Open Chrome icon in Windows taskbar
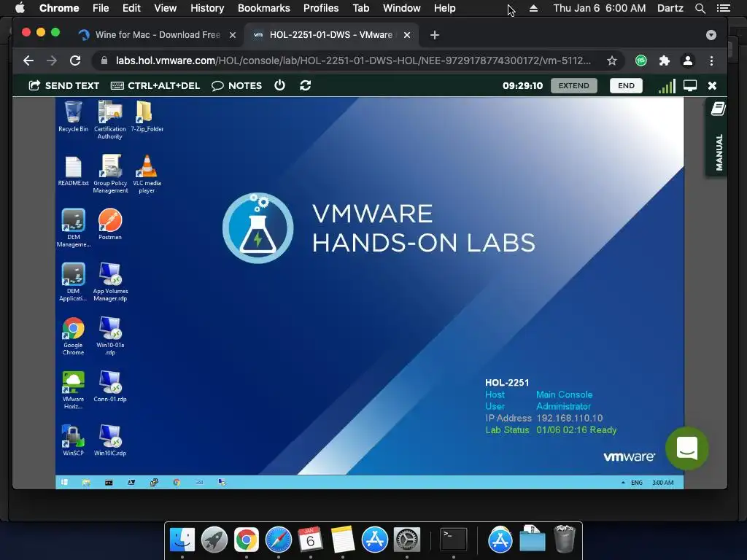 pyautogui.click(x=177, y=483)
